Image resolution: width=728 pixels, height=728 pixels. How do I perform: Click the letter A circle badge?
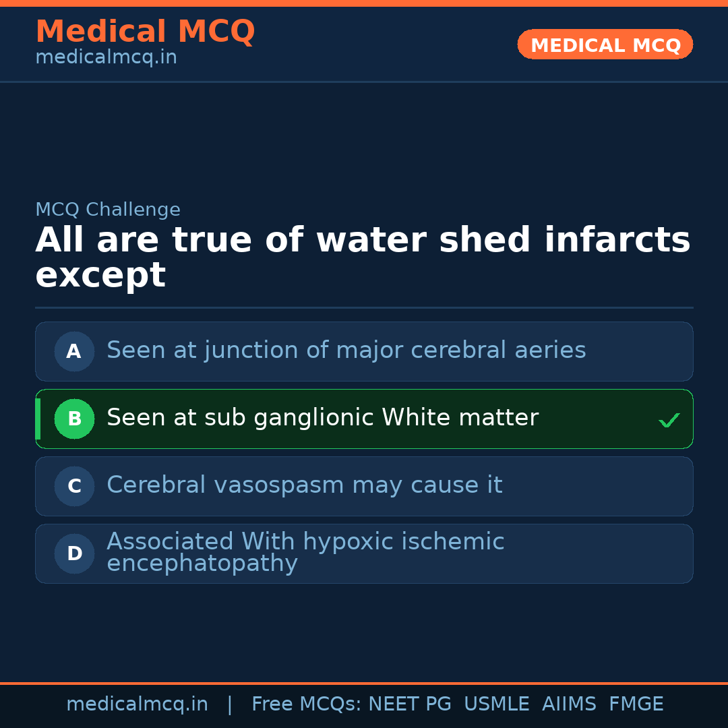coord(74,351)
